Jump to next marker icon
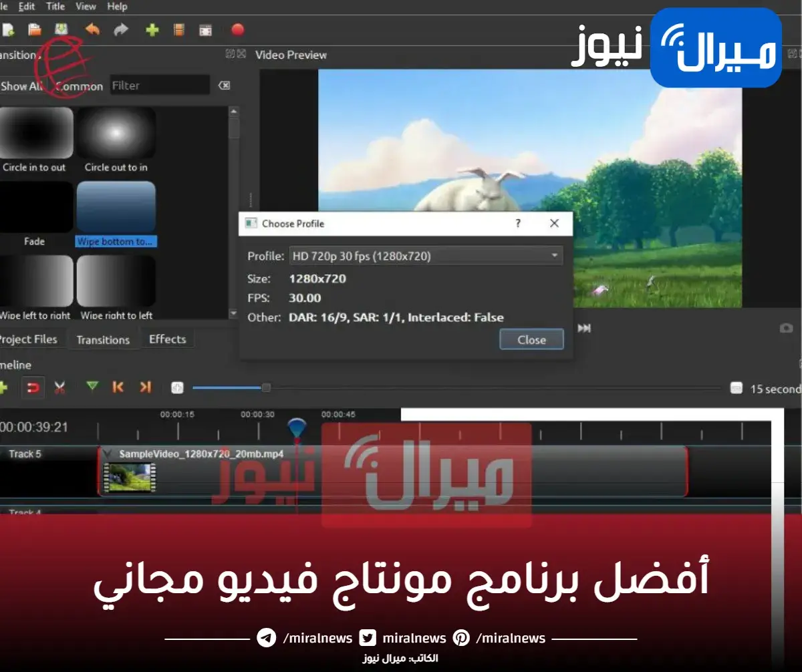Screen dimensions: 802x672 (x=145, y=386)
